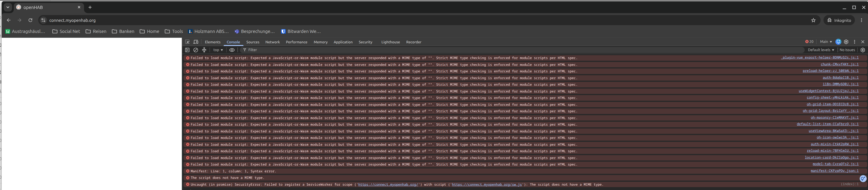Open the Application tab
This screenshot has width=868, height=190.
pyautogui.click(x=343, y=42)
